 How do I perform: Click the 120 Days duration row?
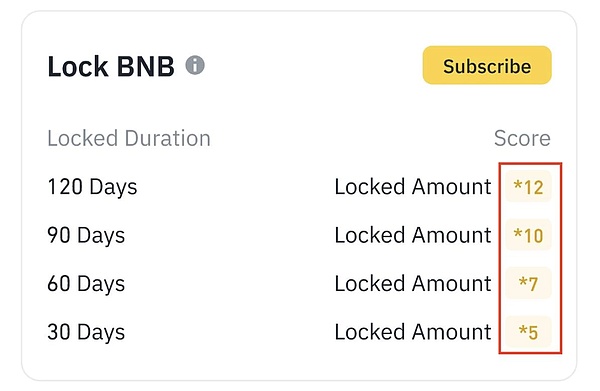(x=299, y=187)
